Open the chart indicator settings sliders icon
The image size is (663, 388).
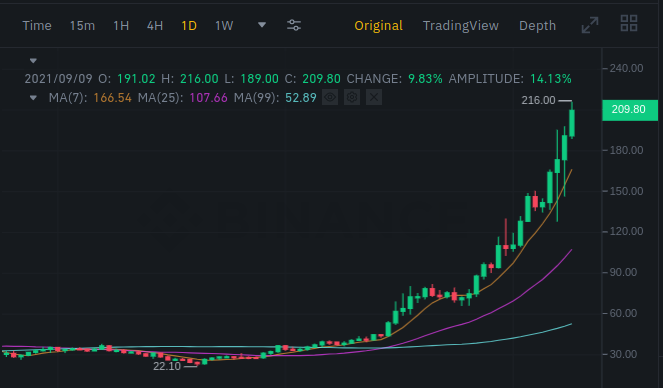(x=294, y=25)
